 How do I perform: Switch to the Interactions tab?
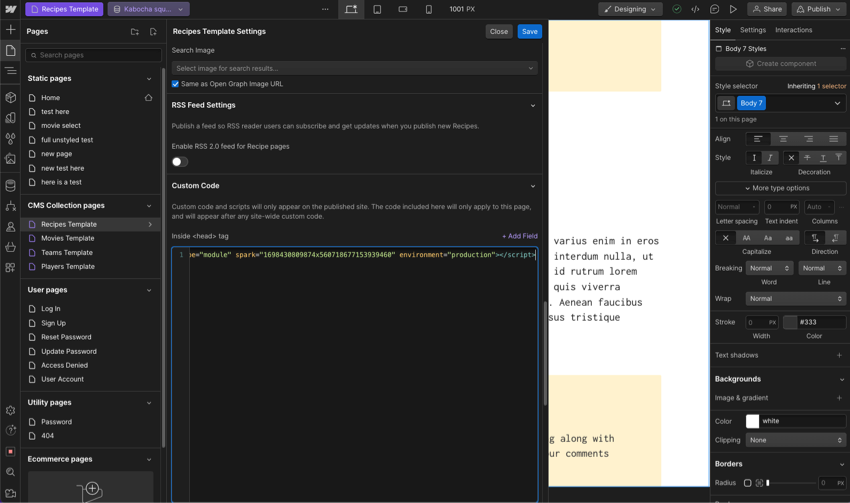click(x=793, y=30)
